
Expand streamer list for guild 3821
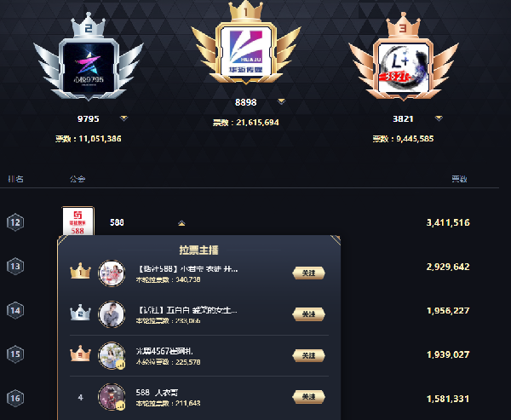[x=439, y=118]
